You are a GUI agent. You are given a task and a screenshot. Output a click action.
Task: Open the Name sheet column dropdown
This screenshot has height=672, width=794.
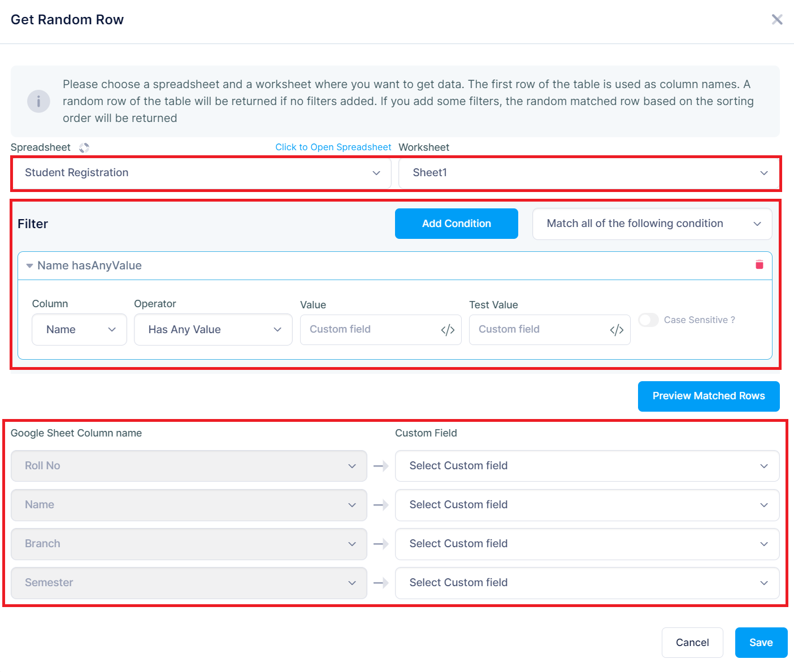pyautogui.click(x=189, y=505)
